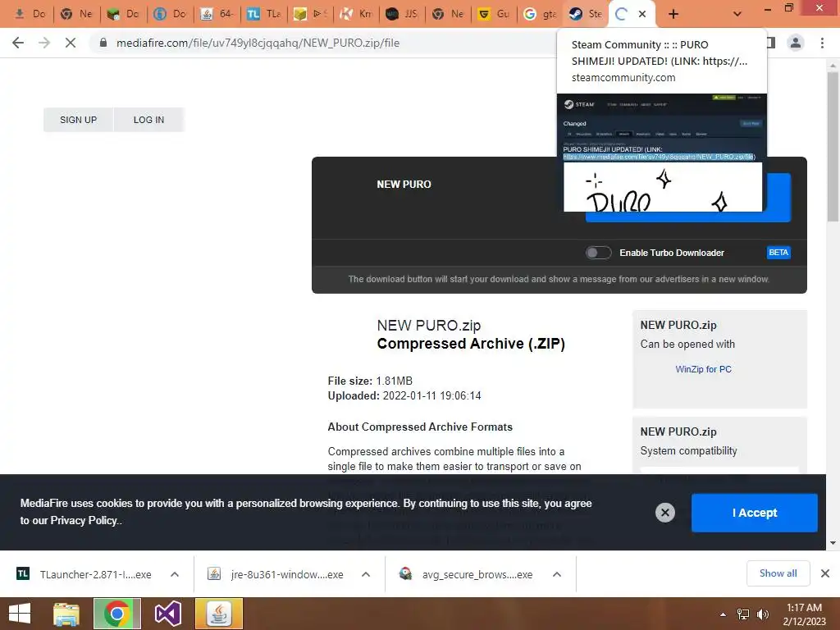Open the Chrome profile avatar menu

pos(796,43)
